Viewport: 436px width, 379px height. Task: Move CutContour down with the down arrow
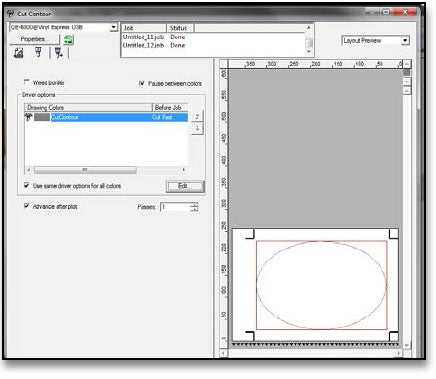coord(197,128)
